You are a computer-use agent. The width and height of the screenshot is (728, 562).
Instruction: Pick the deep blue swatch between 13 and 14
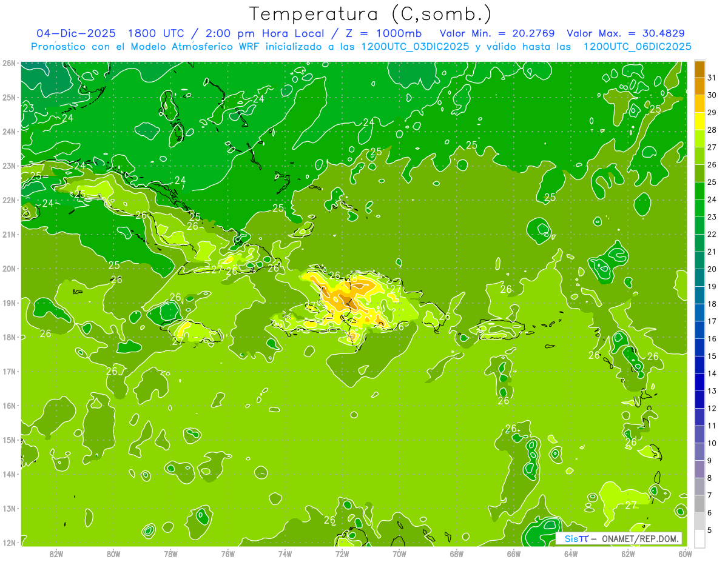tap(699, 382)
